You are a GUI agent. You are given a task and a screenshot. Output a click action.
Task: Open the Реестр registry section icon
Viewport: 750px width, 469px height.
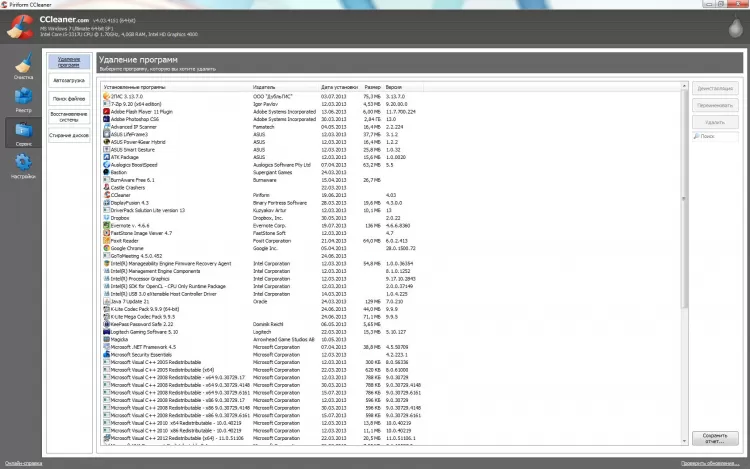[23, 97]
